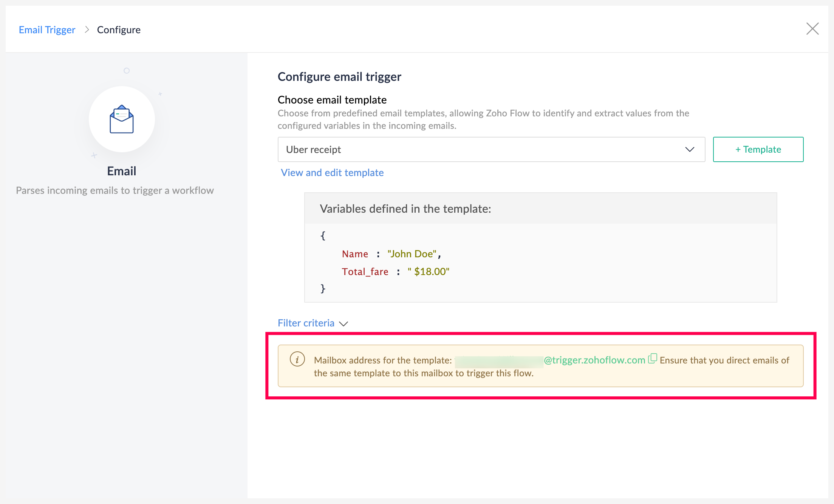Click the info icon in the mailbox notice
834x504 pixels.
pyautogui.click(x=297, y=359)
